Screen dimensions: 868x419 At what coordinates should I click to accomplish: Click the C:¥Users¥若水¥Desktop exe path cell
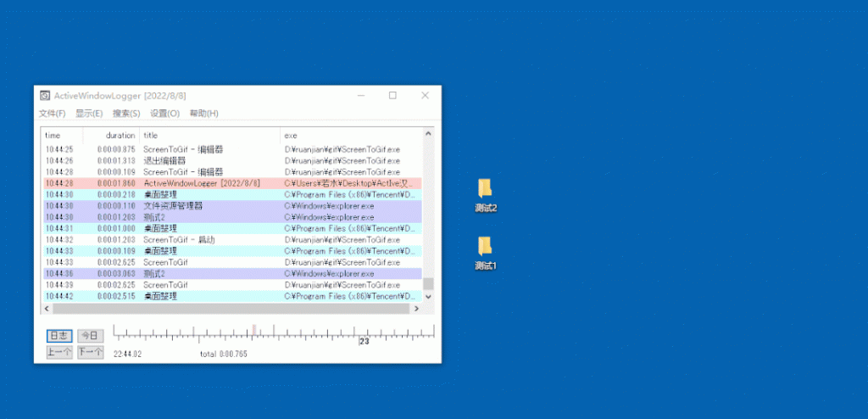[348, 183]
